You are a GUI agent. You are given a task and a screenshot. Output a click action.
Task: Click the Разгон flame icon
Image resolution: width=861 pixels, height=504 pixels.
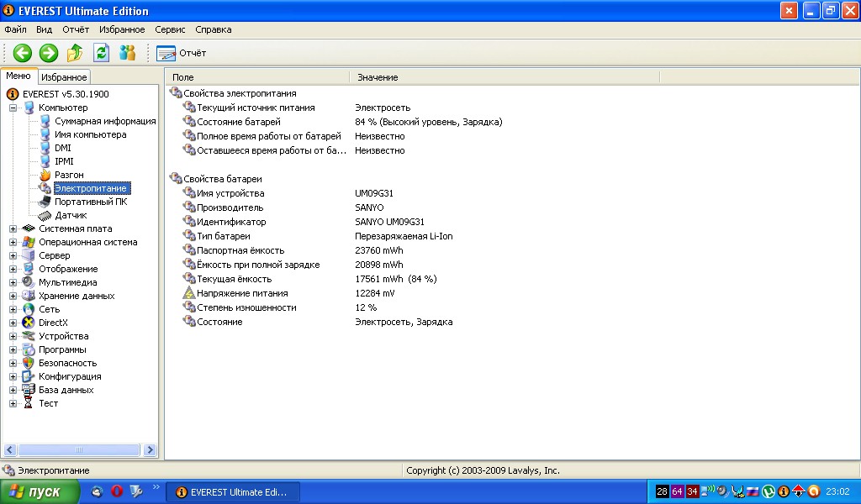click(45, 175)
